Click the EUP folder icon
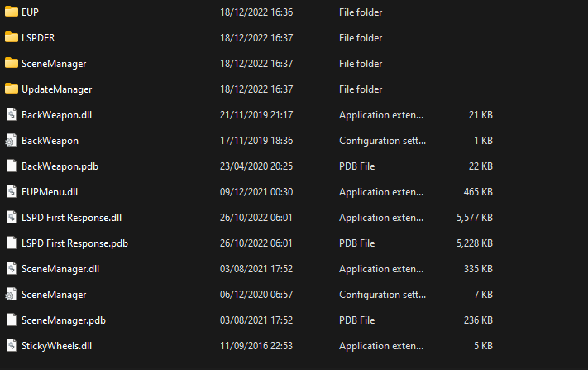 click(x=11, y=12)
